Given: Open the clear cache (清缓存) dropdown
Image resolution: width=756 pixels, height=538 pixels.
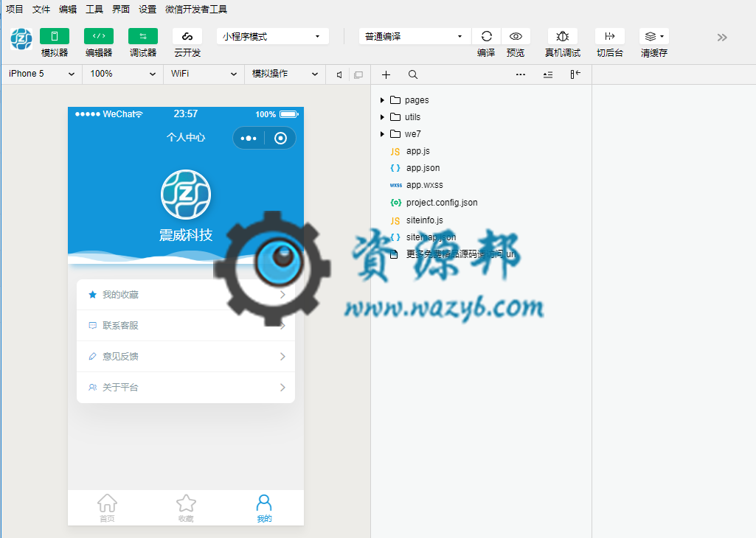Looking at the screenshot, I should pos(654,36).
